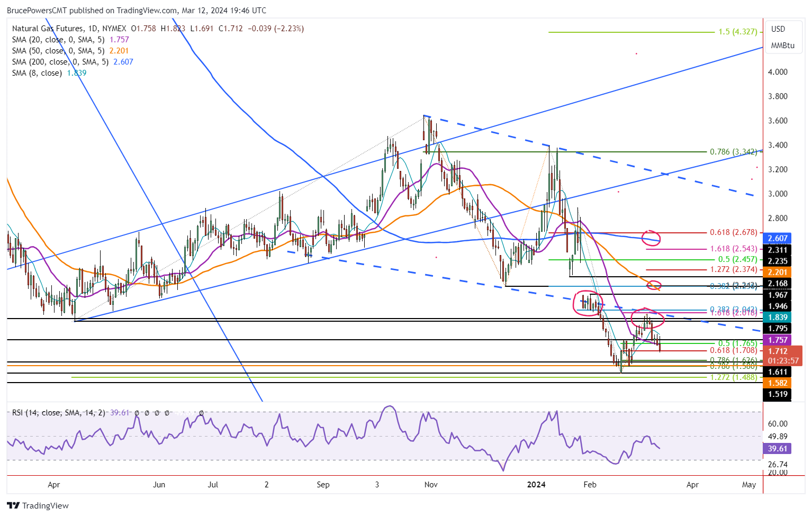Click the 1.272 (2.374) extension label

coord(734,269)
